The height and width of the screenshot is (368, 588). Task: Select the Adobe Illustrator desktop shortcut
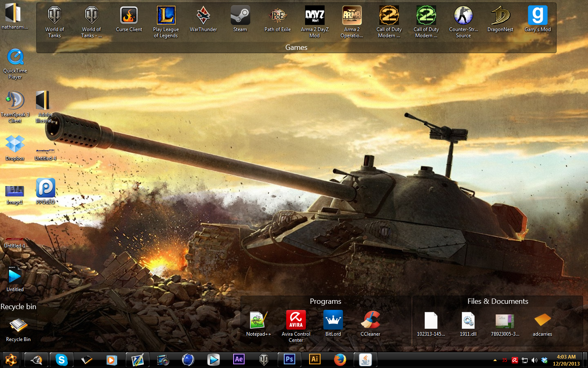click(x=45, y=107)
